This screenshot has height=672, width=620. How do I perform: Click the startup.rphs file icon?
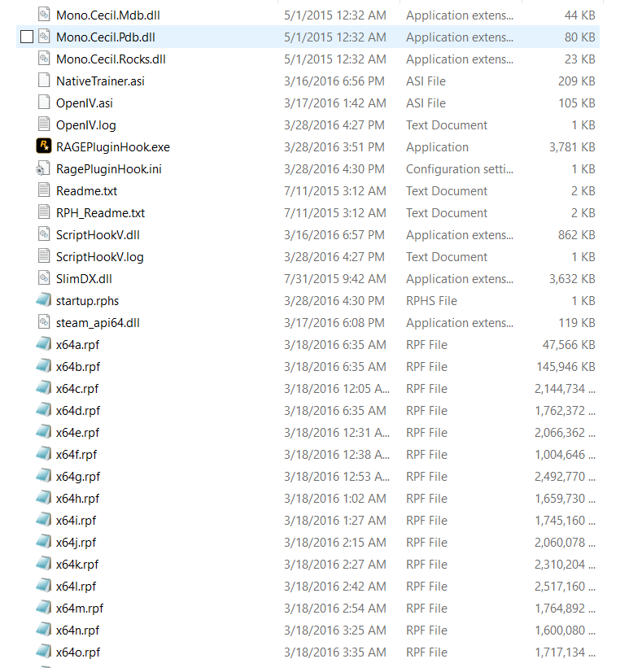click(44, 299)
